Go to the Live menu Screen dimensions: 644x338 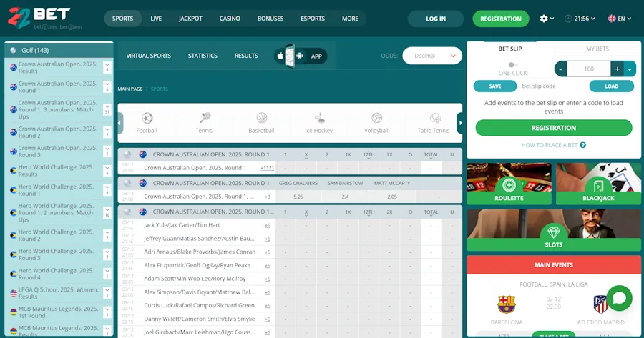coord(156,19)
